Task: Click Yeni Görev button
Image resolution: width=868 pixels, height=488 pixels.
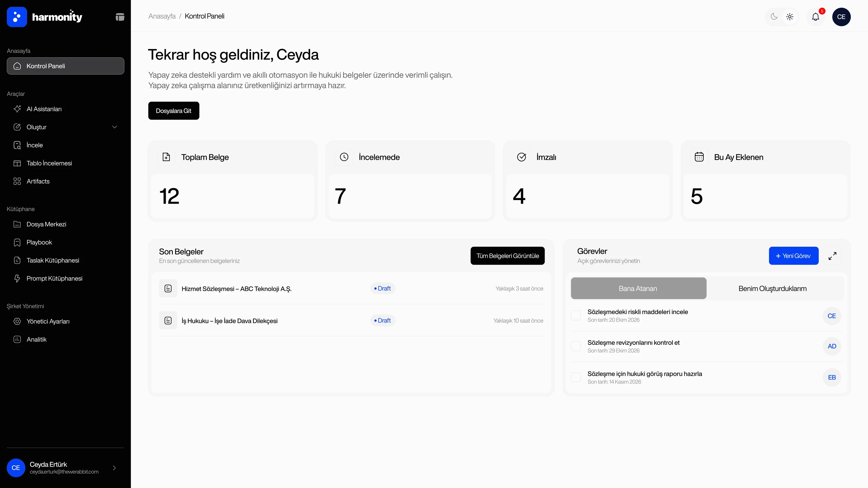Action: point(793,256)
